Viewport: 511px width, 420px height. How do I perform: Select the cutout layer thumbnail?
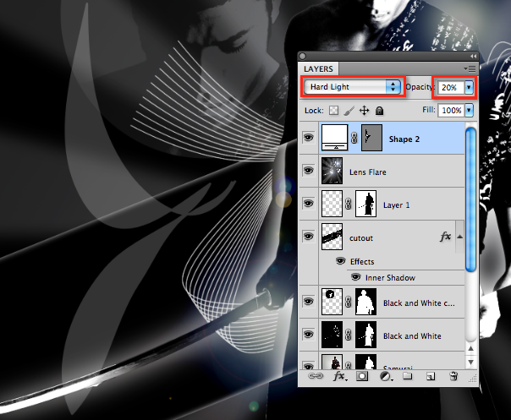pos(332,237)
